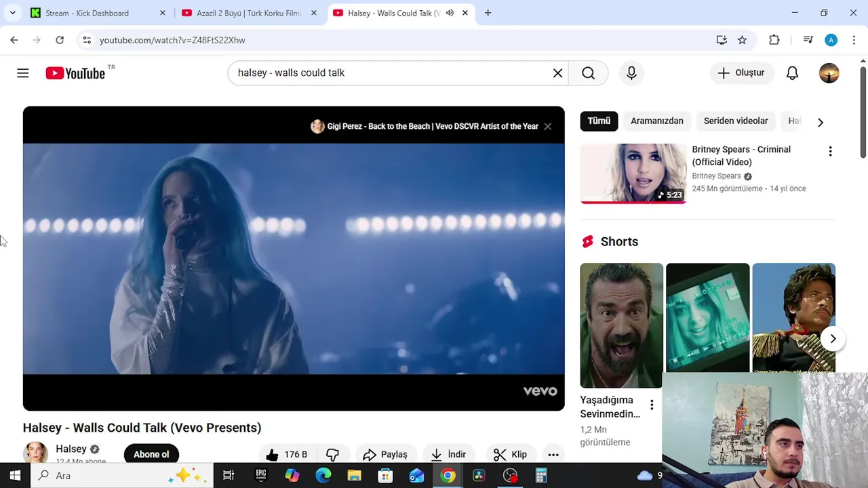Open Task View on the taskbar
Screen dimensions: 868x488
(229, 475)
